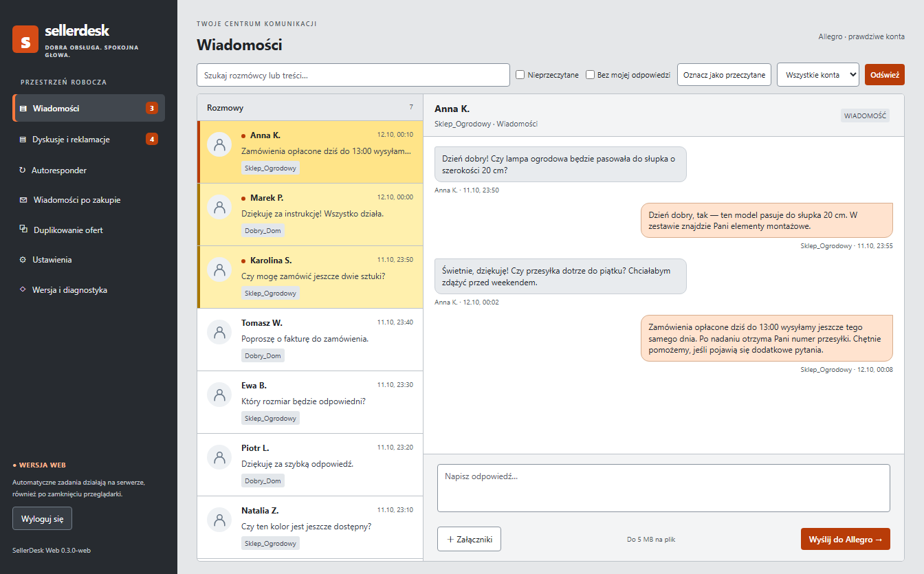
Task: Click the Wyloguj się button
Action: (x=42, y=519)
